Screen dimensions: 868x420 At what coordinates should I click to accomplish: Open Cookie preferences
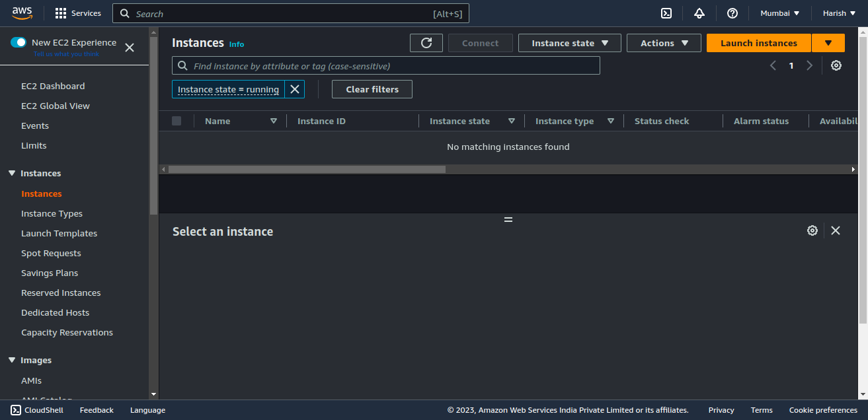point(823,410)
